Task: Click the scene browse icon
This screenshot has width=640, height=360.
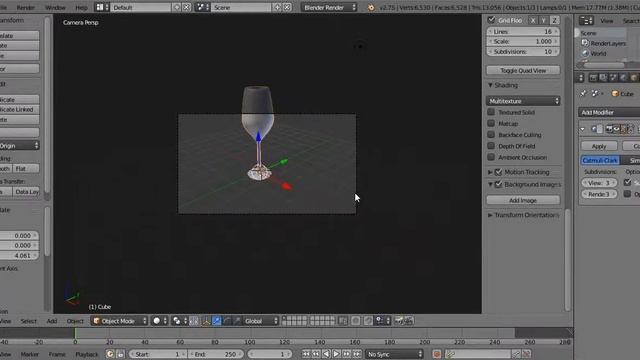Action: [202, 7]
